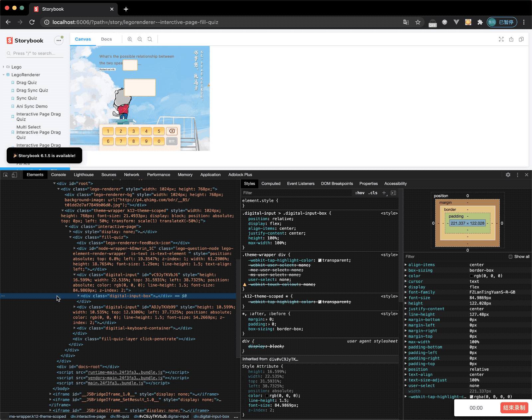The width and height of the screenshot is (532, 420).
Task: Collapse the interactive-page div node
Action: (x=66, y=227)
